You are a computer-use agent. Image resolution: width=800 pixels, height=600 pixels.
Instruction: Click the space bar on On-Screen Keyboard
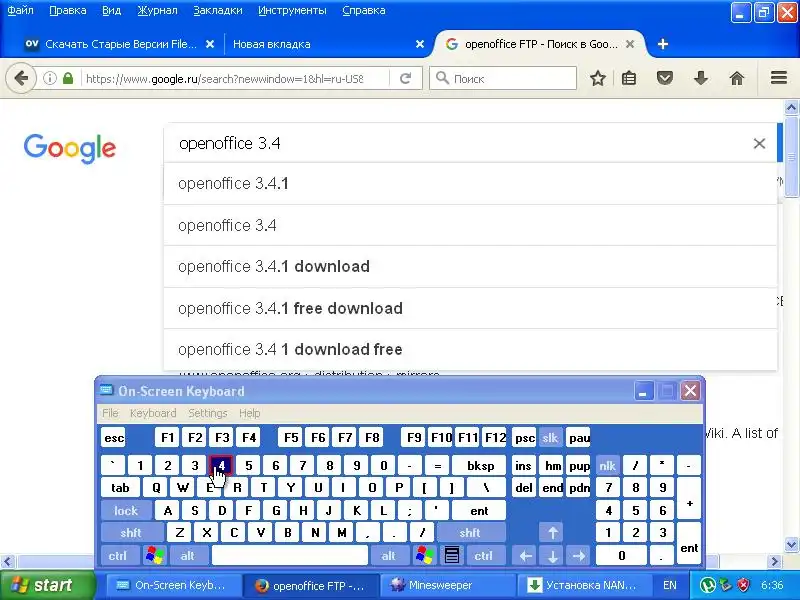tap(290, 556)
